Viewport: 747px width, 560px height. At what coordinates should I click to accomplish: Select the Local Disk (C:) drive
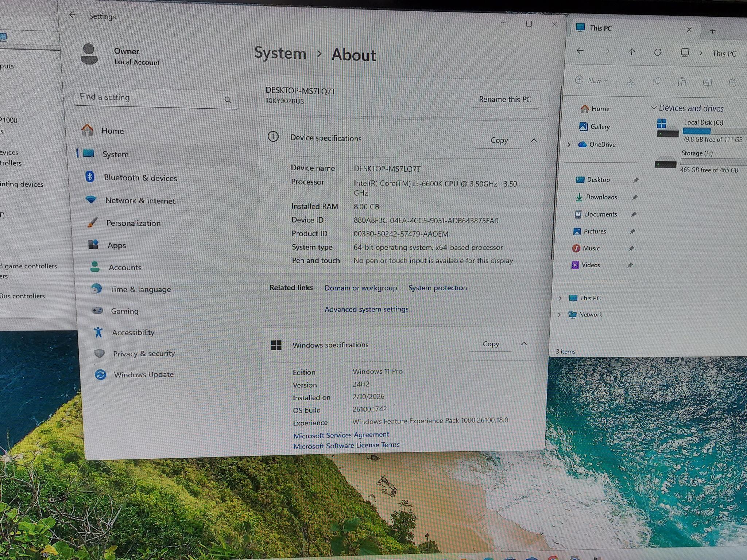pos(701,131)
